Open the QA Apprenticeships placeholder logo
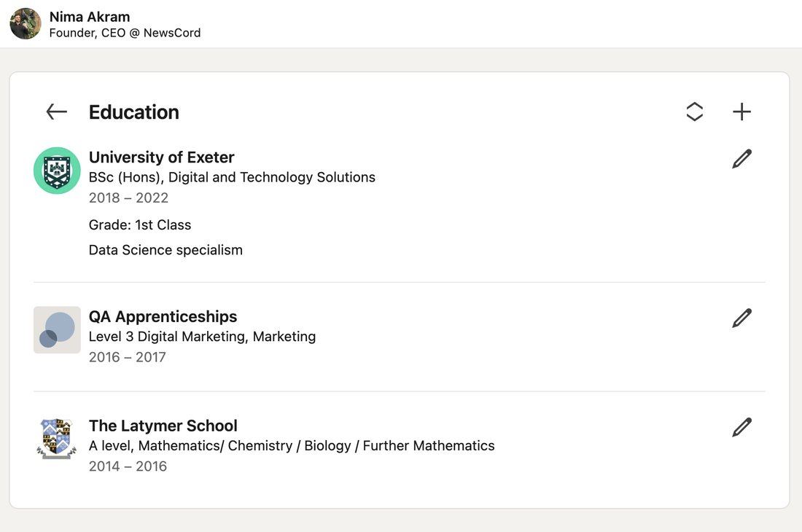This screenshot has width=802, height=532. coord(57,329)
